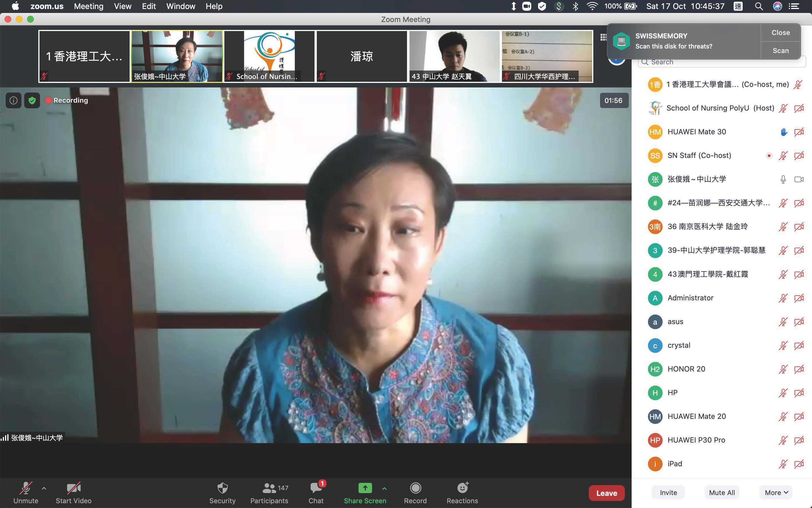Expand Share Screen options arrow

(x=384, y=488)
